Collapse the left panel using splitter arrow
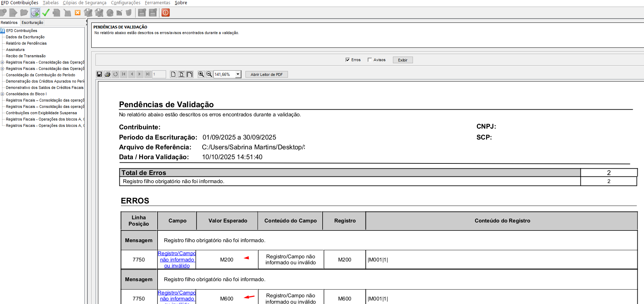The width and height of the screenshot is (644, 304). point(86,21)
